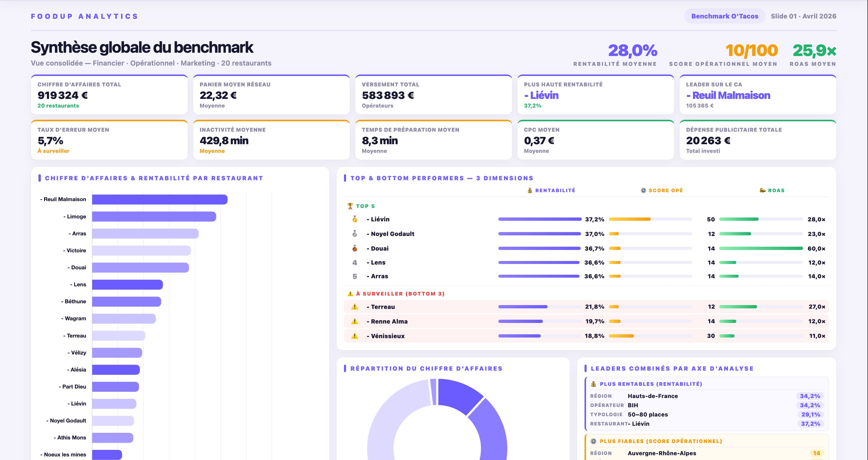
Task: Click the BIH operator 34,2% badge
Action: pyautogui.click(x=810, y=405)
